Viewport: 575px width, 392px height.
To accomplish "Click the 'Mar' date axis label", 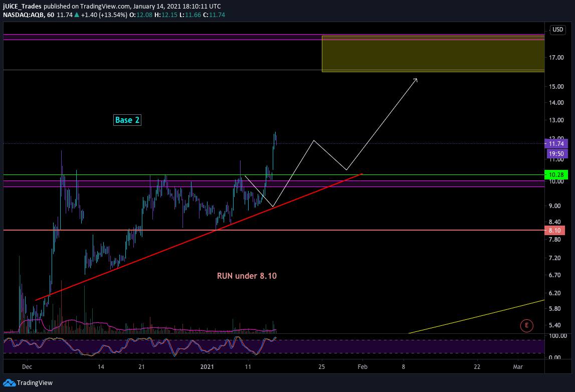I will click(x=518, y=367).
